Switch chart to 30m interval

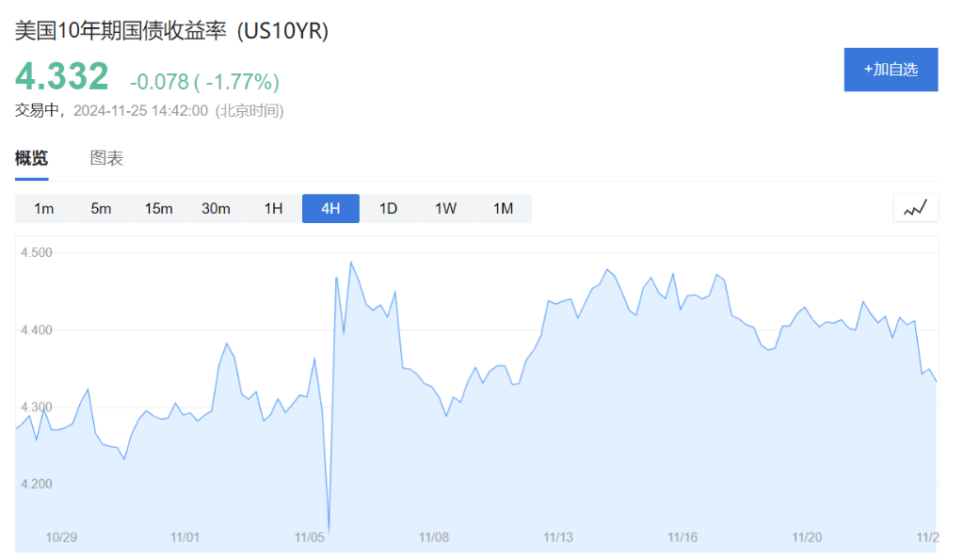tap(216, 209)
